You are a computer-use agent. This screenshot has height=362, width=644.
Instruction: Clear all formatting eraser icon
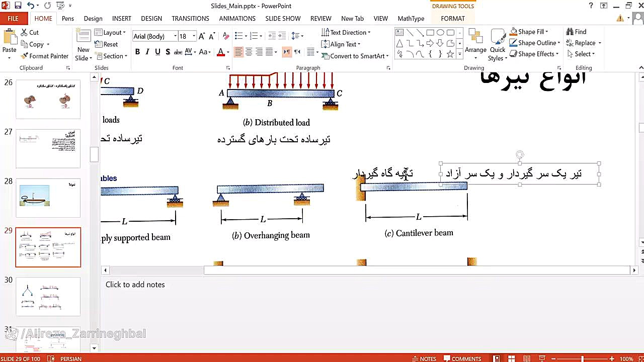(x=226, y=36)
